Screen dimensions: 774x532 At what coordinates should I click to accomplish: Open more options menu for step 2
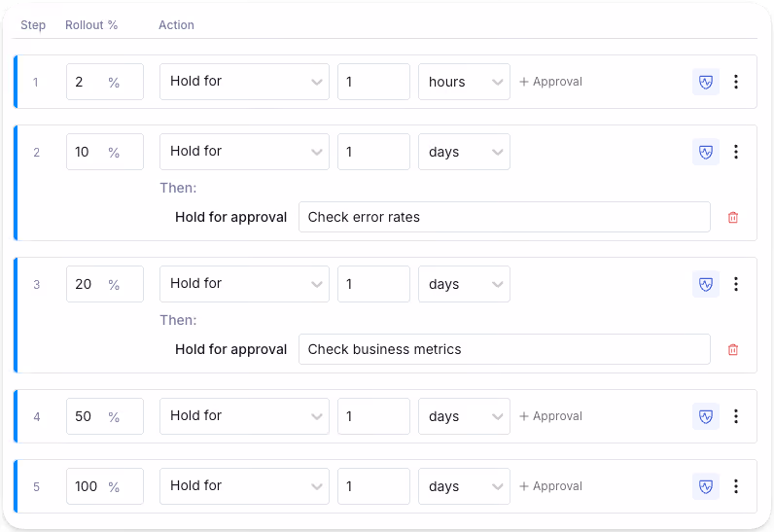pyautogui.click(x=735, y=152)
